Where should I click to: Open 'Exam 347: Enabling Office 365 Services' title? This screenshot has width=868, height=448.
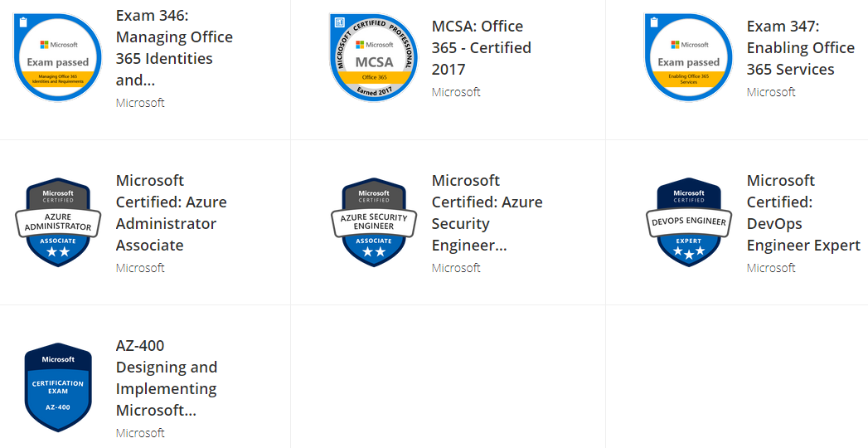tap(801, 47)
